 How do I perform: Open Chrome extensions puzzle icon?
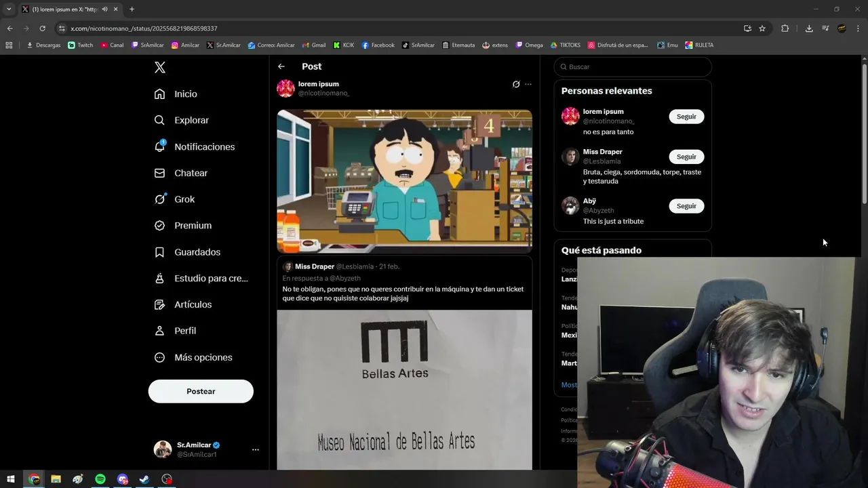785,28
